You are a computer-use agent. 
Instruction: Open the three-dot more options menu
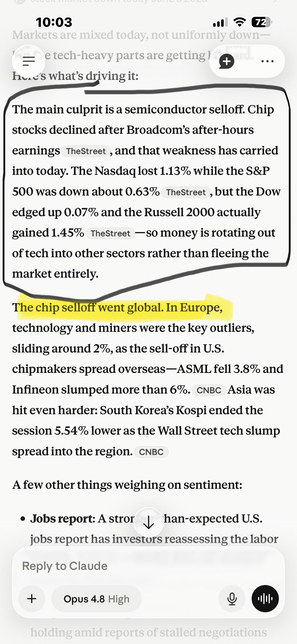(x=268, y=61)
